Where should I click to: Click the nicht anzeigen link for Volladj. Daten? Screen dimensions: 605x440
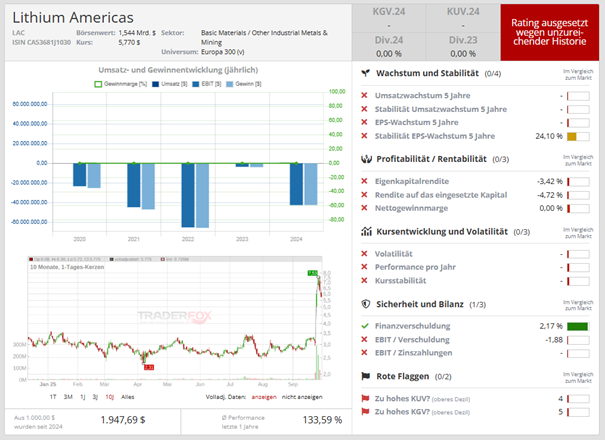tap(302, 397)
